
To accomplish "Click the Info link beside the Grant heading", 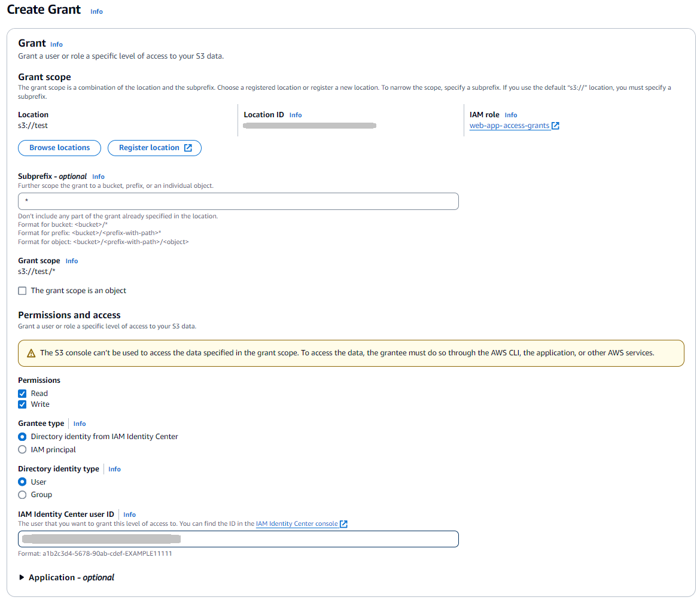I will click(56, 44).
